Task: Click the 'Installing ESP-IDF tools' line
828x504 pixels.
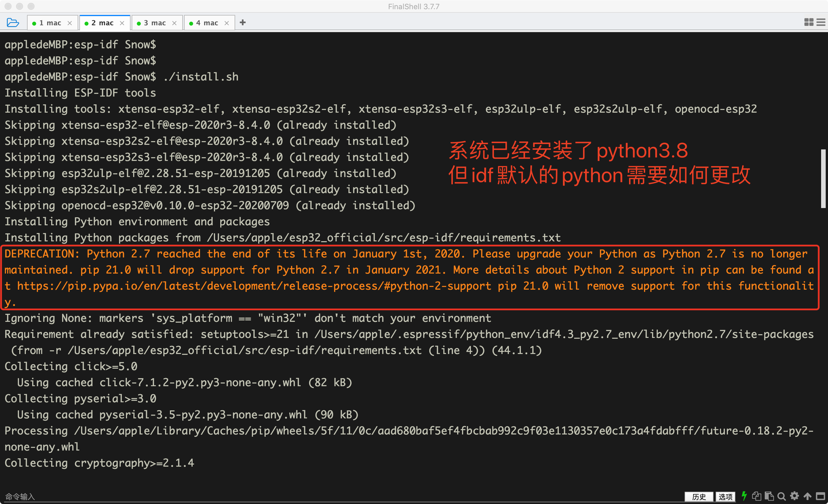Action: click(80, 93)
